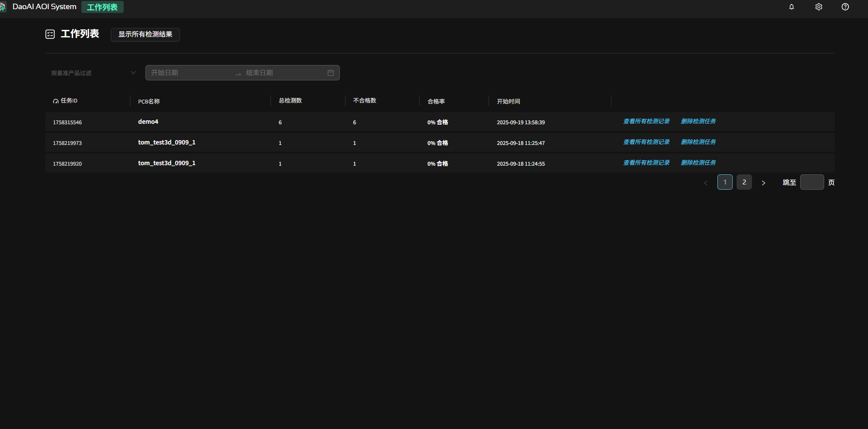Viewport: 868px width, 429px height.
Task: Open help via the question mark icon
Action: 845,7
